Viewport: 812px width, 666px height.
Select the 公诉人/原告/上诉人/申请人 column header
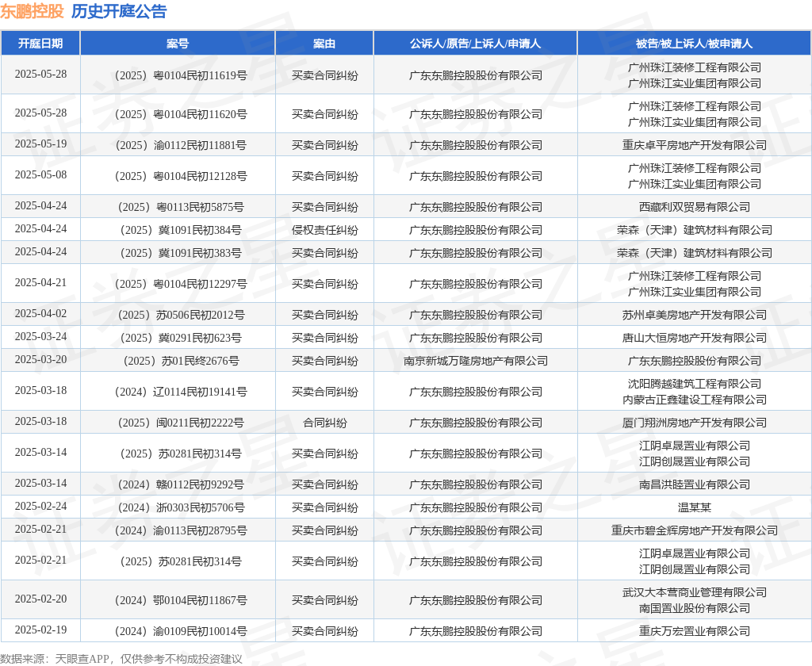476,44
